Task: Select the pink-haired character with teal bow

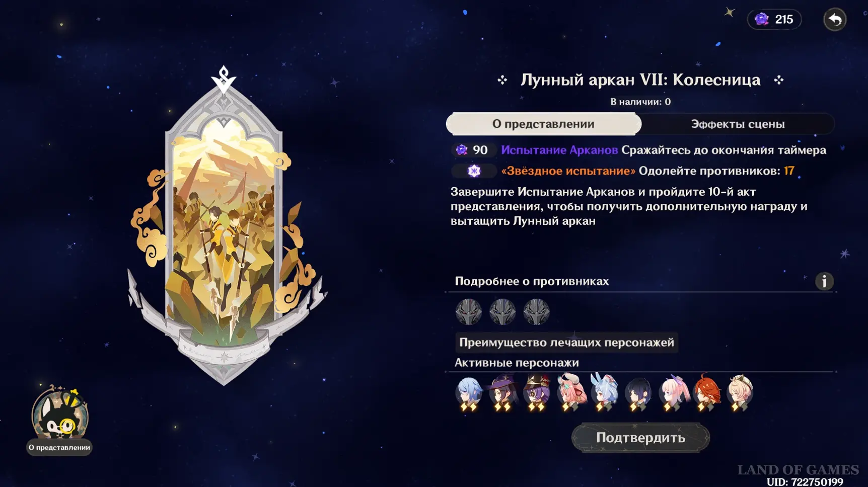Action: (x=570, y=393)
